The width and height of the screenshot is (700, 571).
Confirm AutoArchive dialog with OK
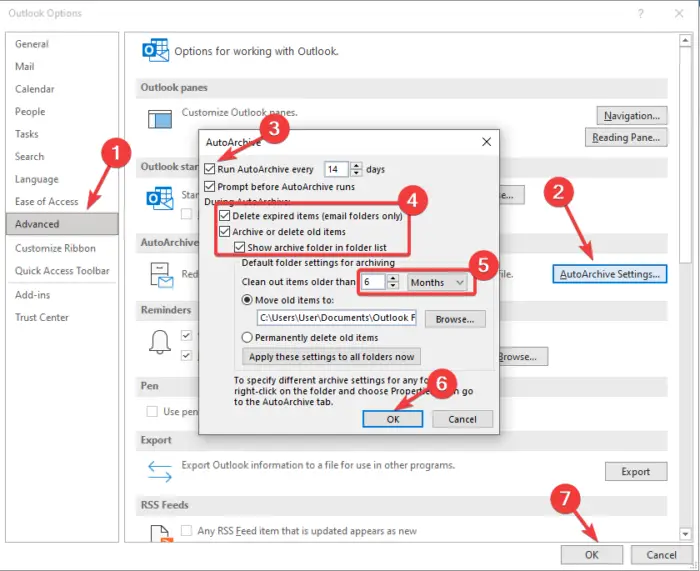point(393,419)
